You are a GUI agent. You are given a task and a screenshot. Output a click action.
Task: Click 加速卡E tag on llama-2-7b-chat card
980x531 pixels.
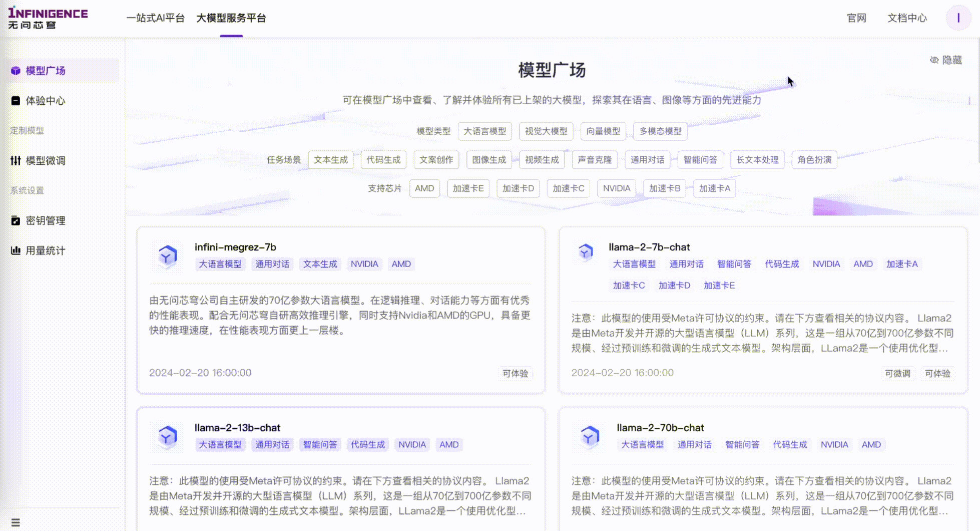pyautogui.click(x=719, y=286)
